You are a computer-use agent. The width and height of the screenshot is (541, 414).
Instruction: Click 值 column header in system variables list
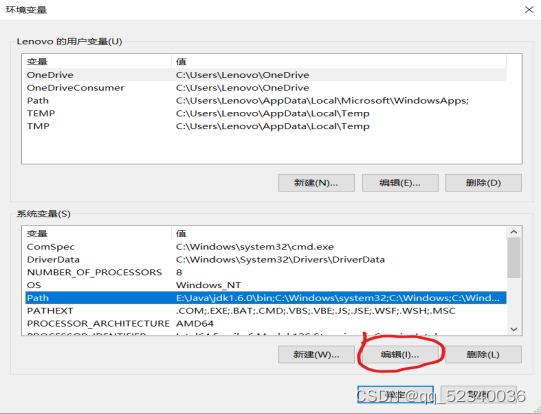click(x=339, y=234)
